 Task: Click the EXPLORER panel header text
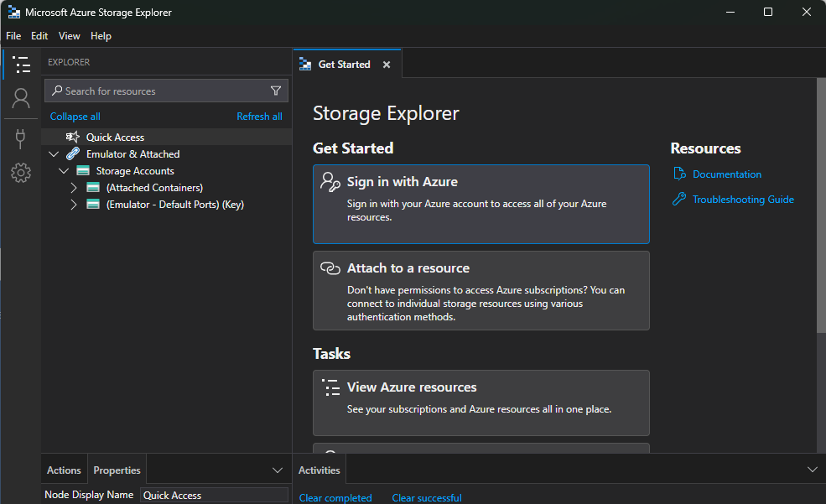point(69,62)
